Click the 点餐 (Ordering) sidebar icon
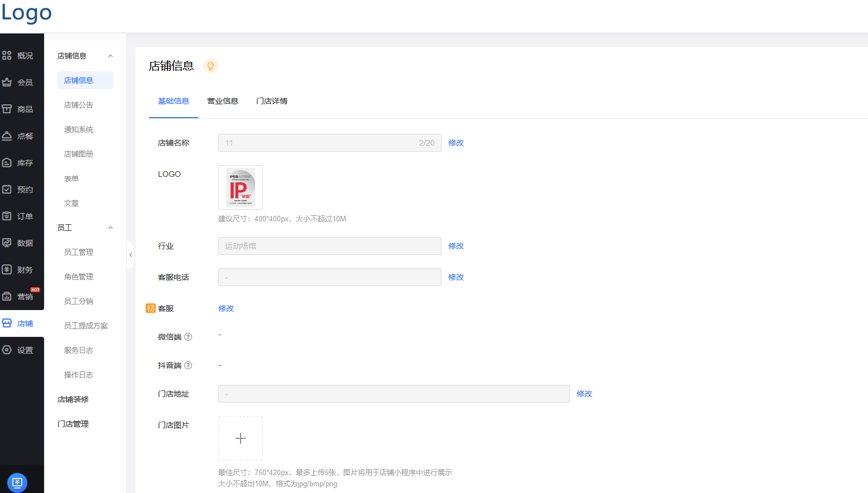 click(x=22, y=136)
